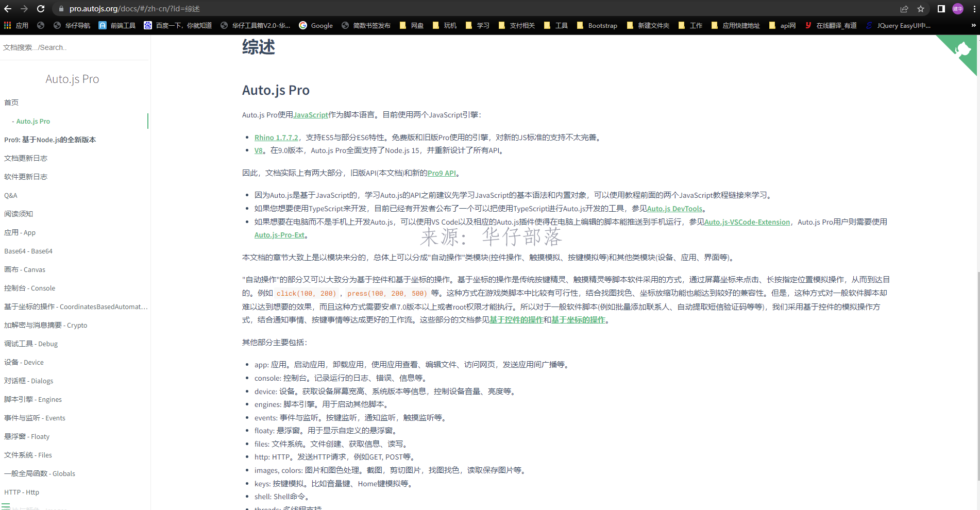Follow the Auto.js-VSCode-Extension link
The width and height of the screenshot is (980, 510).
pos(747,222)
